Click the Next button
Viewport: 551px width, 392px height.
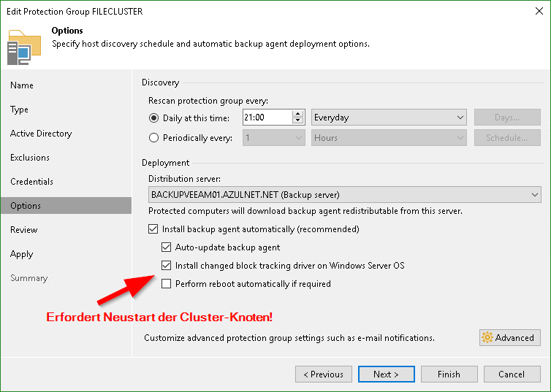(386, 374)
